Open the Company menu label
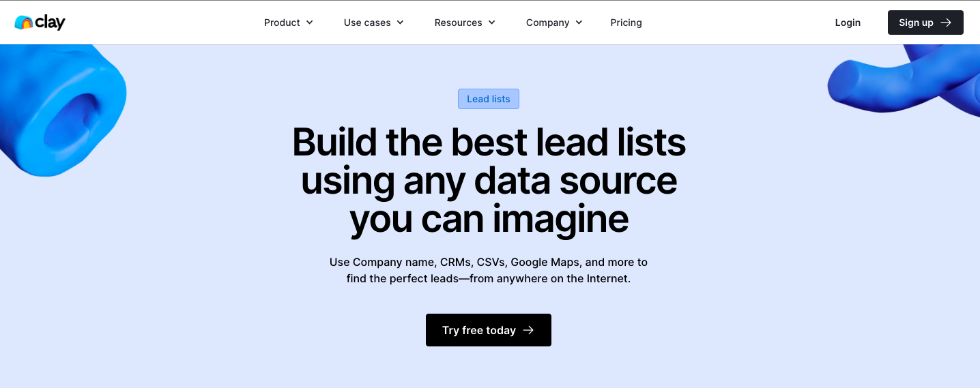Screen dimensions: 980x388 (547, 23)
